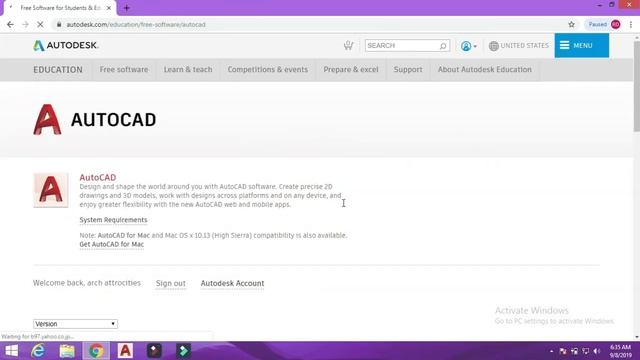640x360 pixels.
Task: Open the Autodesk Account link
Action: (232, 283)
